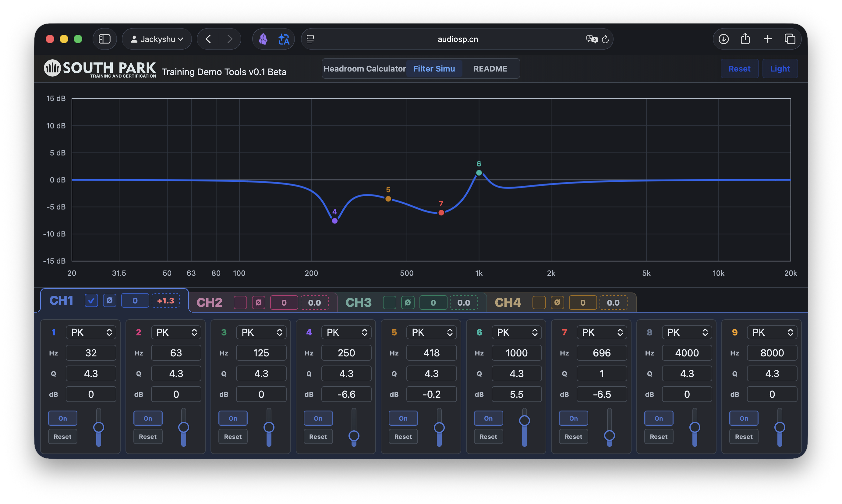Switch to Filter Simu tab

(x=434, y=68)
